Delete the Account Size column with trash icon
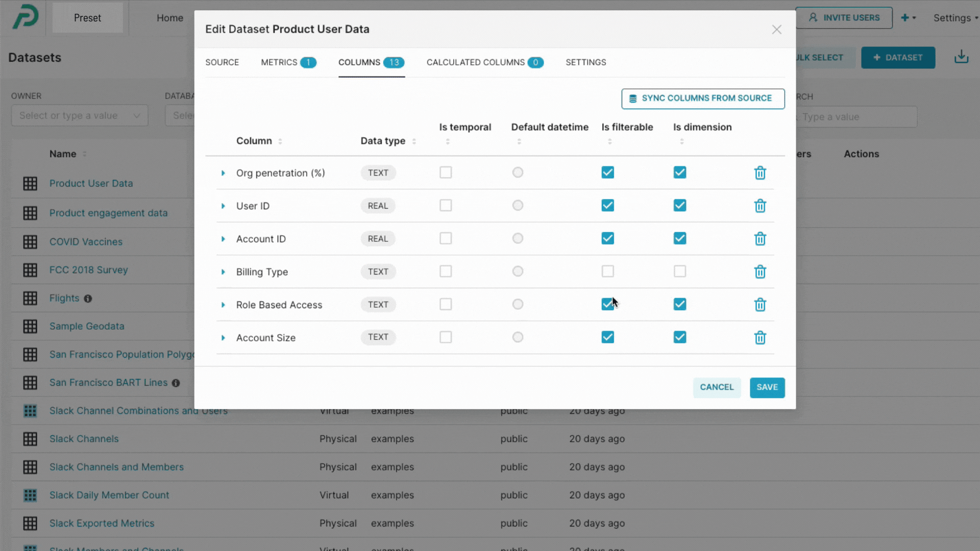980x551 pixels. tap(760, 337)
